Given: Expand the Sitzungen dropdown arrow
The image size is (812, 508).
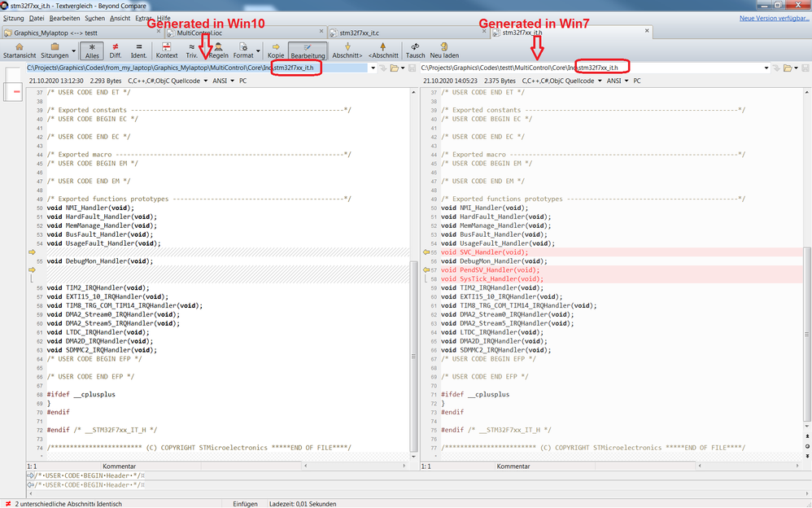Looking at the screenshot, I should tap(73, 50).
